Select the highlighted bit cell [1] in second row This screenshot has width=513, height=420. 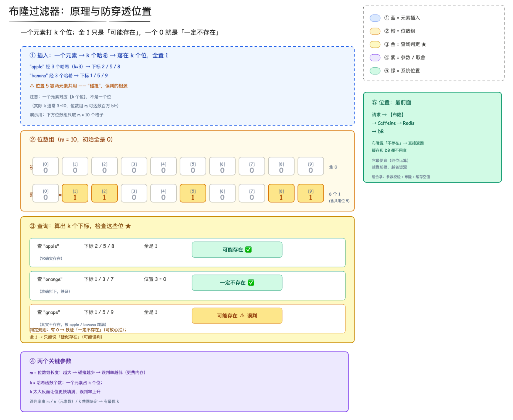(75, 193)
